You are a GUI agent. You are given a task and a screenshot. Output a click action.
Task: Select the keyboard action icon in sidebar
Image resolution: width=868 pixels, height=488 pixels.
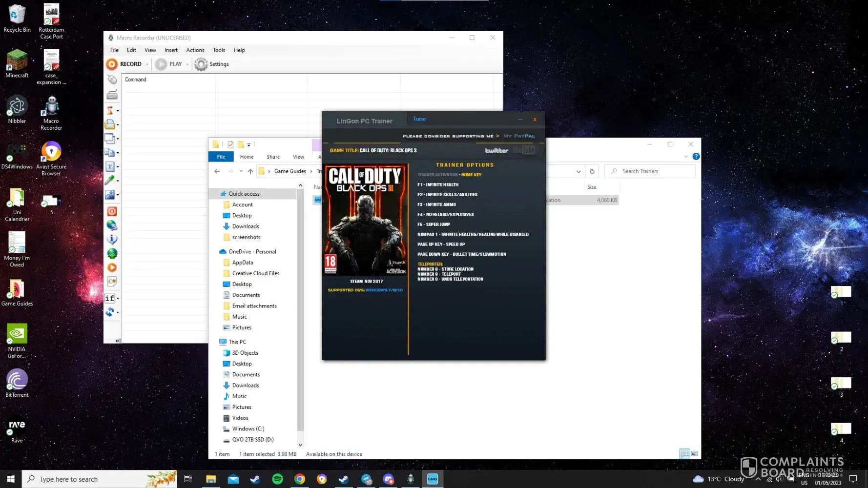(x=112, y=95)
